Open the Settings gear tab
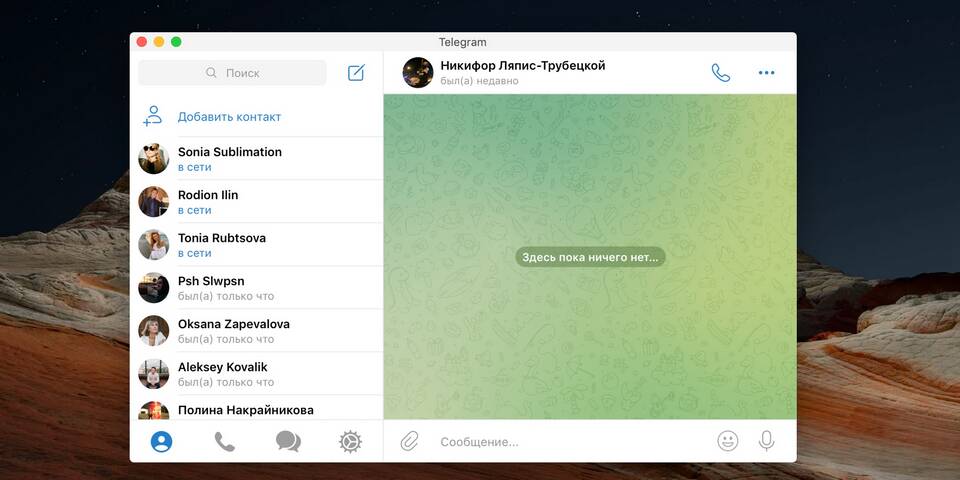 [x=350, y=441]
